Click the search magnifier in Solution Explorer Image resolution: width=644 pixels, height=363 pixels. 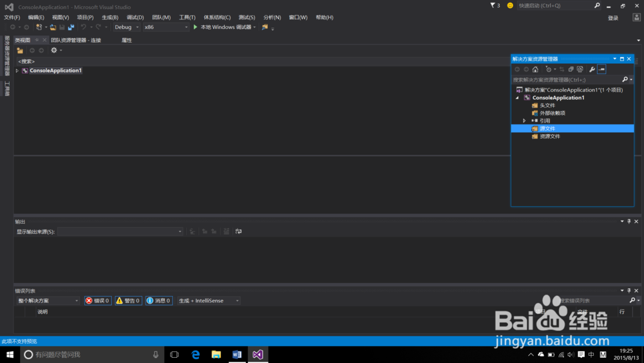625,79
